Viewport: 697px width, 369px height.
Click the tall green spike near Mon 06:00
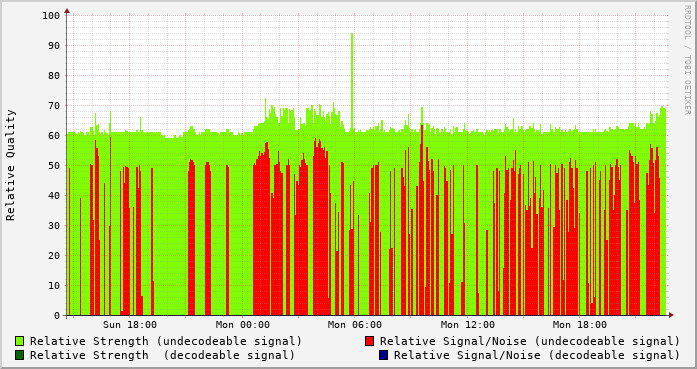[x=352, y=82]
